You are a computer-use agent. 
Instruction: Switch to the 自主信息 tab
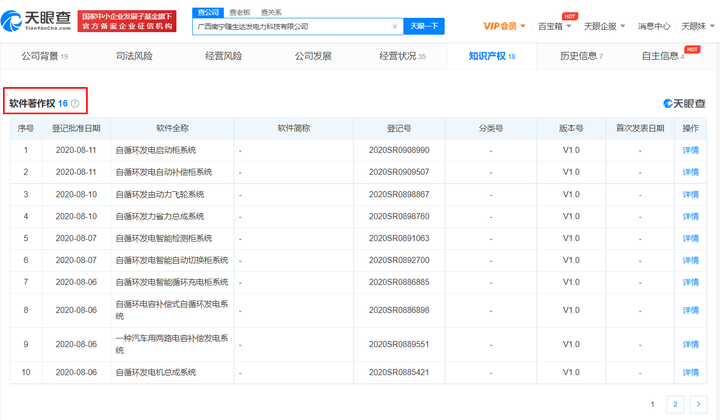[663, 56]
